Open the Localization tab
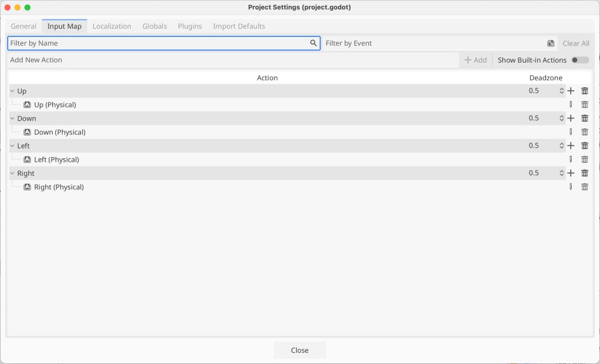 111,26
